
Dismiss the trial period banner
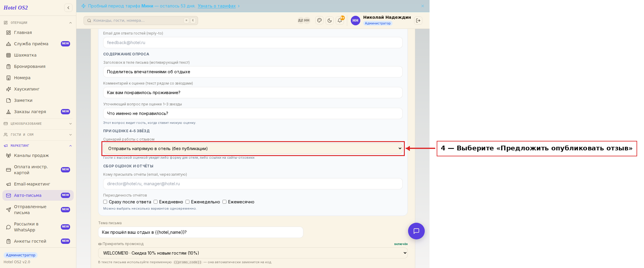tap(423, 6)
